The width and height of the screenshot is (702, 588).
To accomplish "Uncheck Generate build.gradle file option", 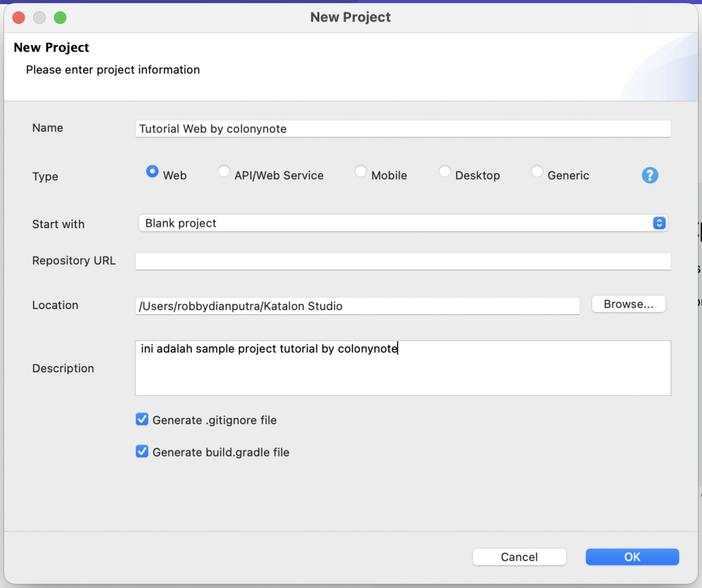I will coord(142,452).
